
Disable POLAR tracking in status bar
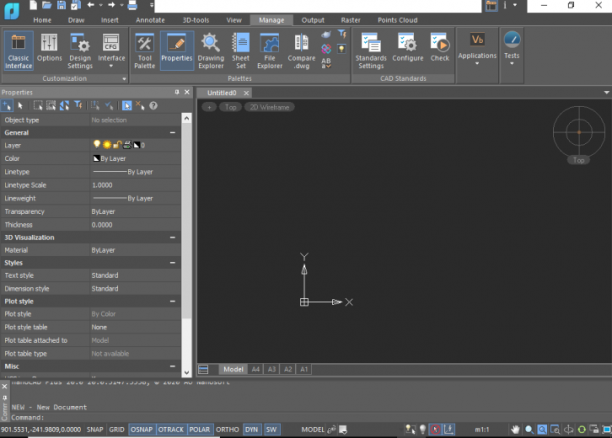pos(199,429)
